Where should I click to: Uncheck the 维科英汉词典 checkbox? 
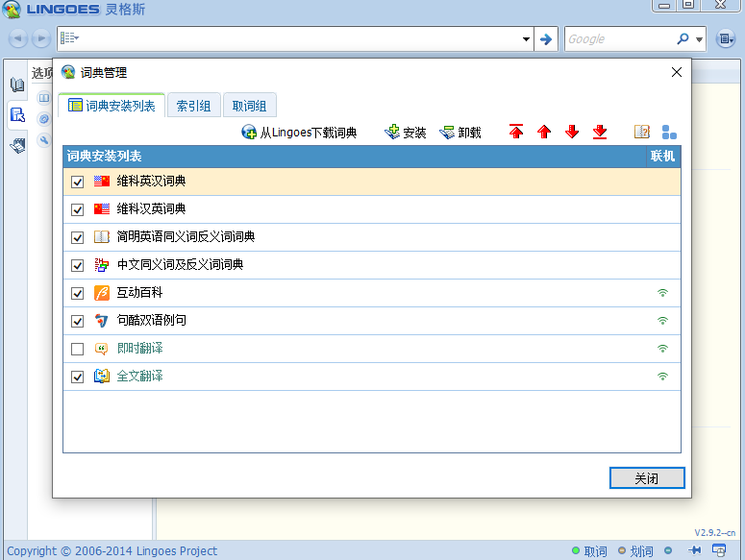78,182
